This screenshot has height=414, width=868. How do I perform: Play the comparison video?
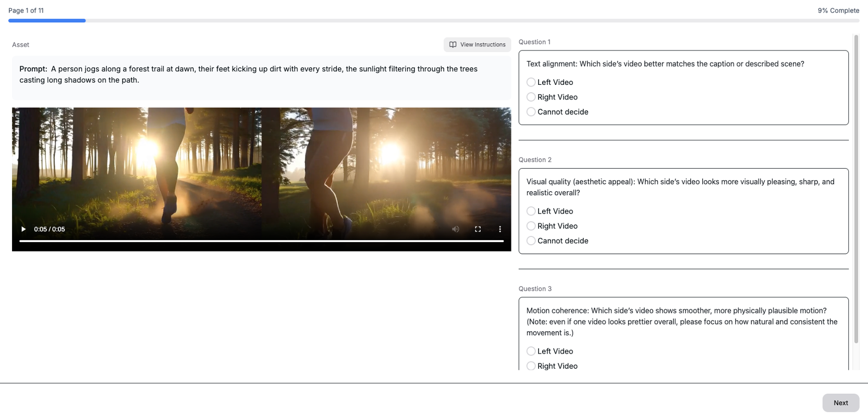pos(23,229)
